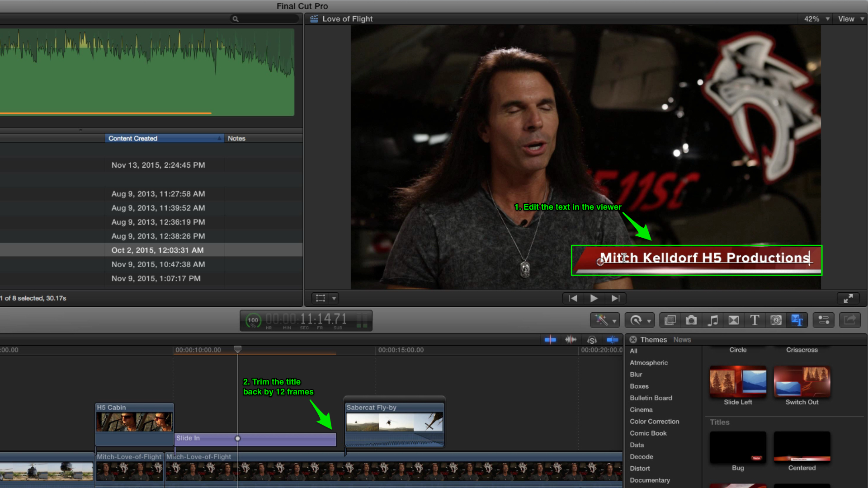The width and height of the screenshot is (868, 488).
Task: Close the Themes browser
Action: coord(633,340)
